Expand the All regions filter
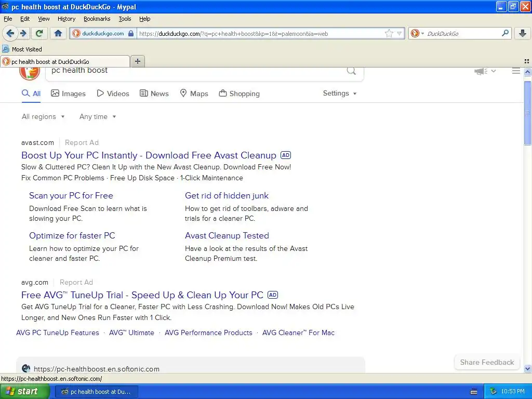The width and height of the screenshot is (532, 399). click(43, 117)
